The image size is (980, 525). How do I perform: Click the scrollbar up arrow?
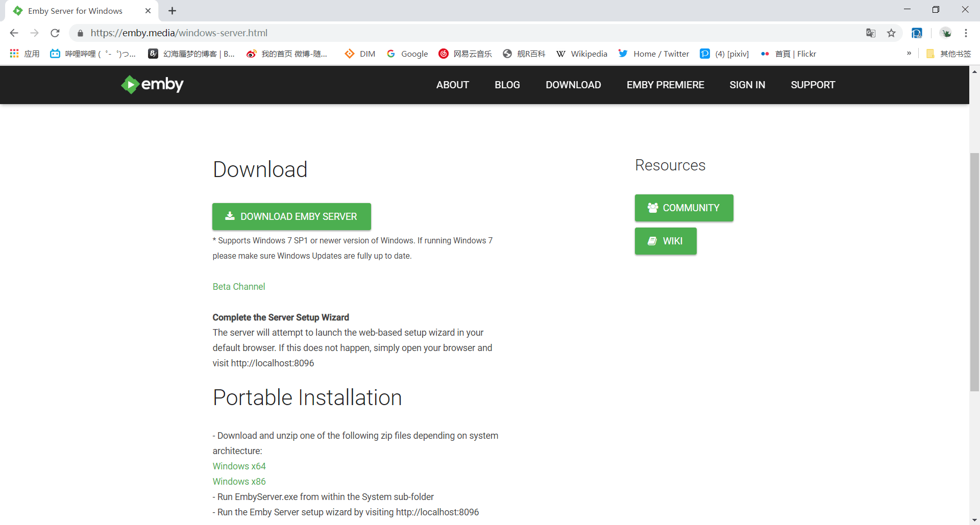click(x=974, y=71)
